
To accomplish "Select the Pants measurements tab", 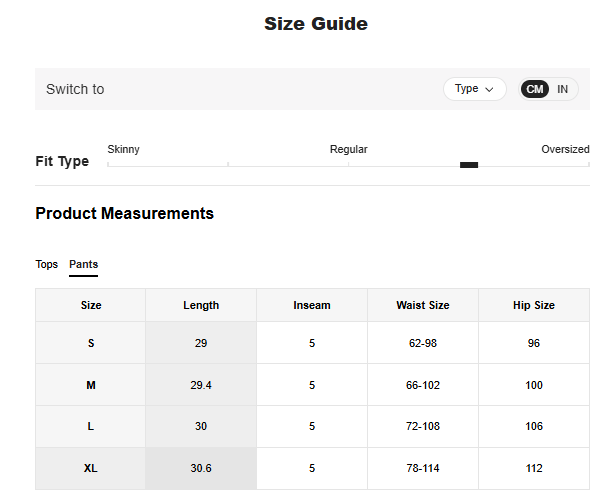I will (x=83, y=264).
